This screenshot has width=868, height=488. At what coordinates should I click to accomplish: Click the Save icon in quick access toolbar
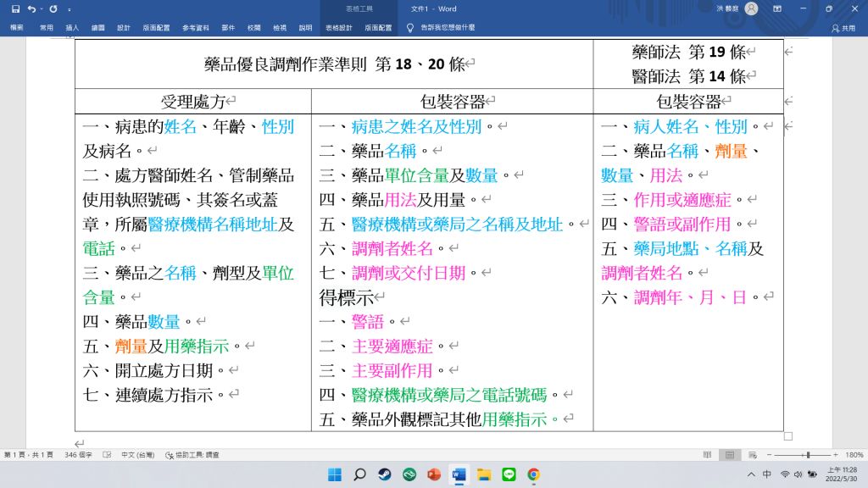[x=15, y=8]
